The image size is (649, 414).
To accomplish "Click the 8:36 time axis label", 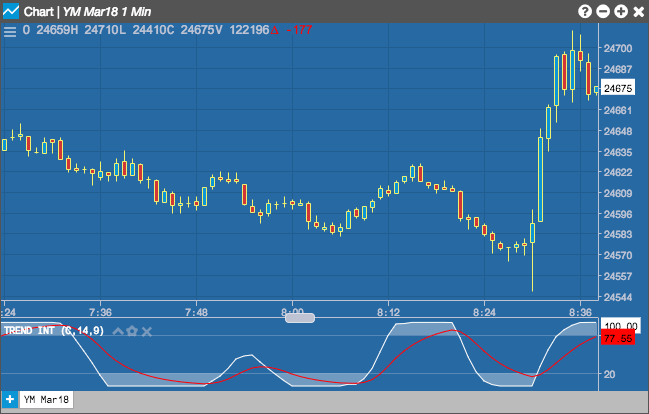I will pos(580,312).
